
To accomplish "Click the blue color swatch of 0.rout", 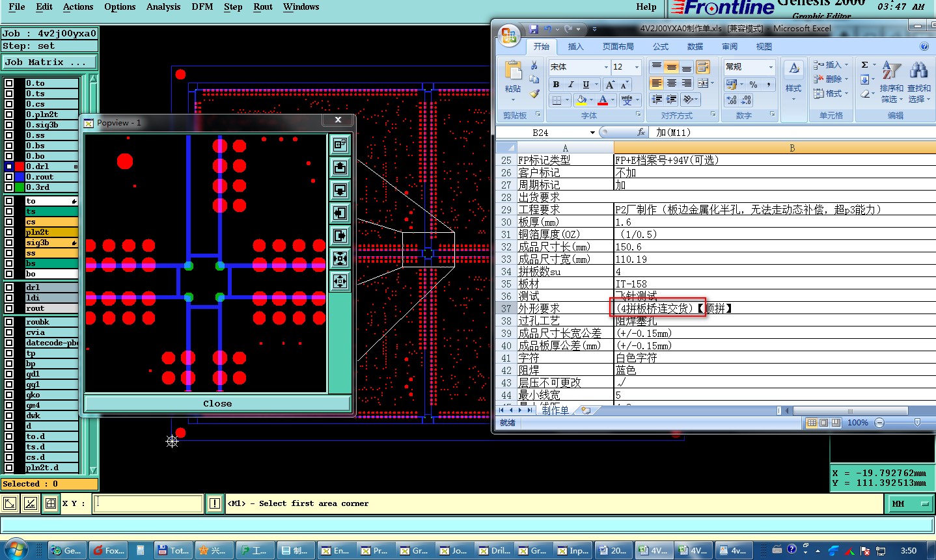I will 20,177.
